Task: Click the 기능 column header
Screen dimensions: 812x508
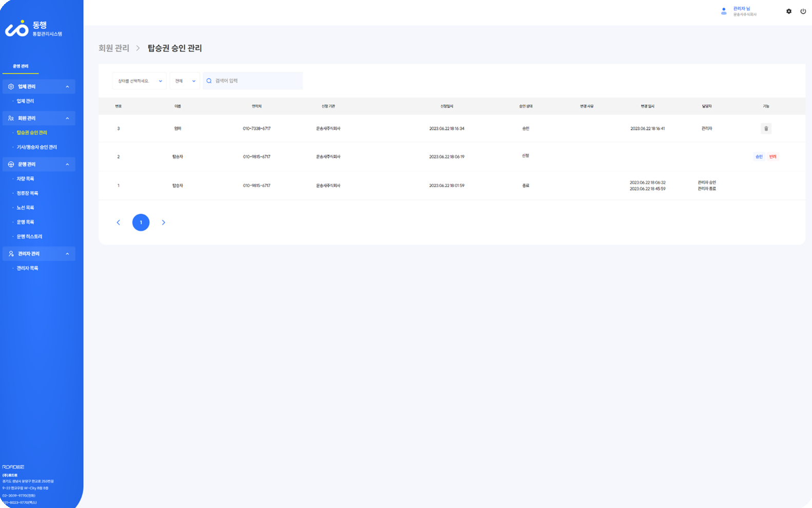Action: 766,106
